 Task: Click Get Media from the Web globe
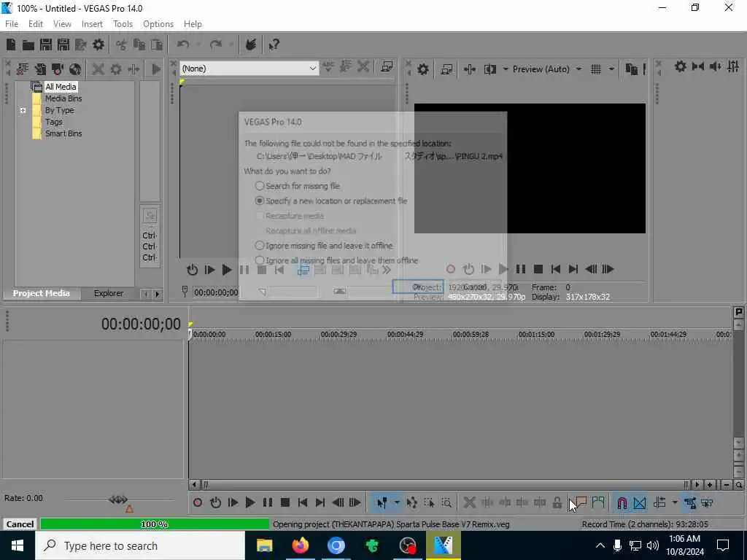coord(75,69)
